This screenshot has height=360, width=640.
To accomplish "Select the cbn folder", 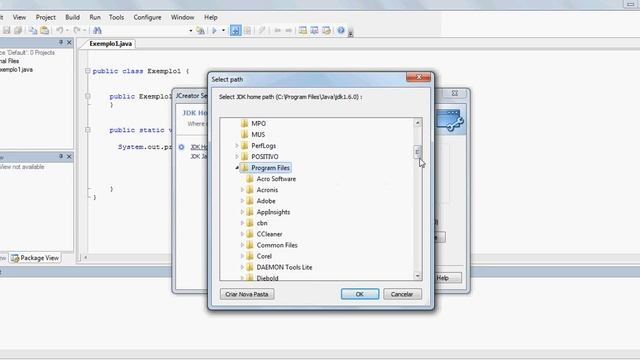I will (262, 223).
